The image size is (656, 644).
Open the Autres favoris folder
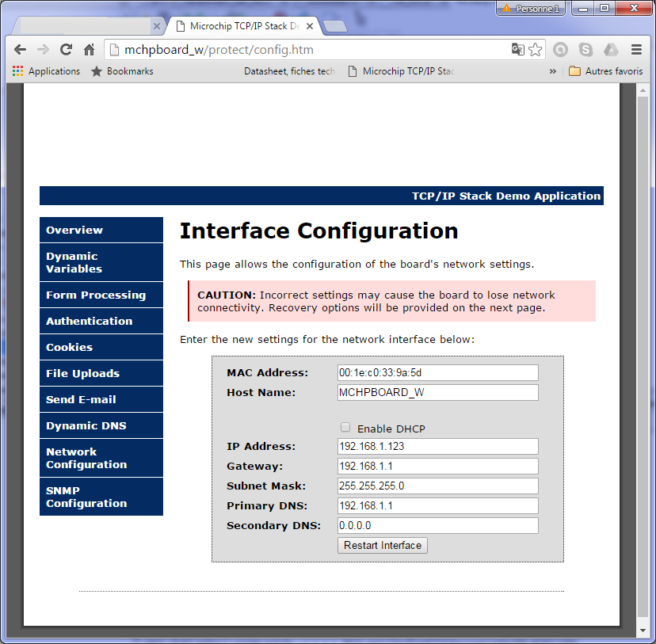pyautogui.click(x=606, y=71)
